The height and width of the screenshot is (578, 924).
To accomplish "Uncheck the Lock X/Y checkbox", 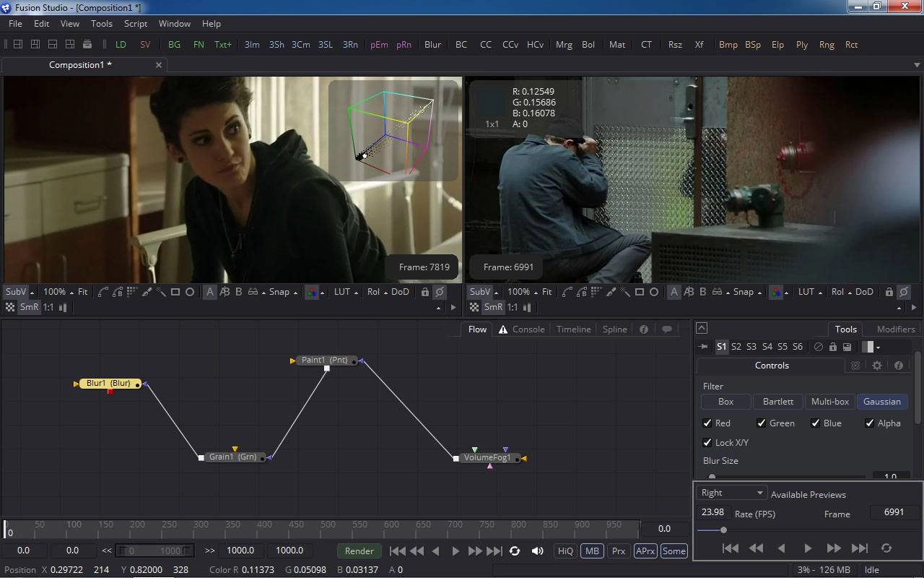I will coord(707,442).
